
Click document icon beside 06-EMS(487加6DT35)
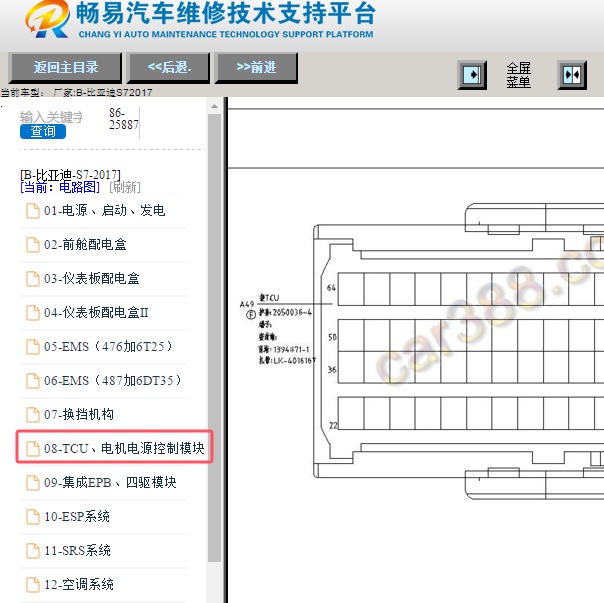pyautogui.click(x=33, y=381)
